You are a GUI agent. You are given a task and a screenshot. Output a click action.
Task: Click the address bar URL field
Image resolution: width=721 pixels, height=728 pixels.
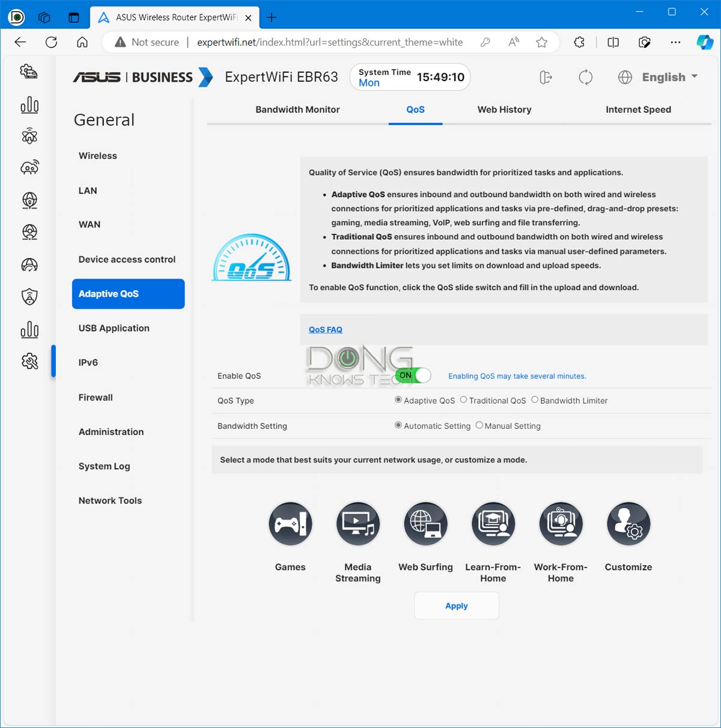(330, 42)
